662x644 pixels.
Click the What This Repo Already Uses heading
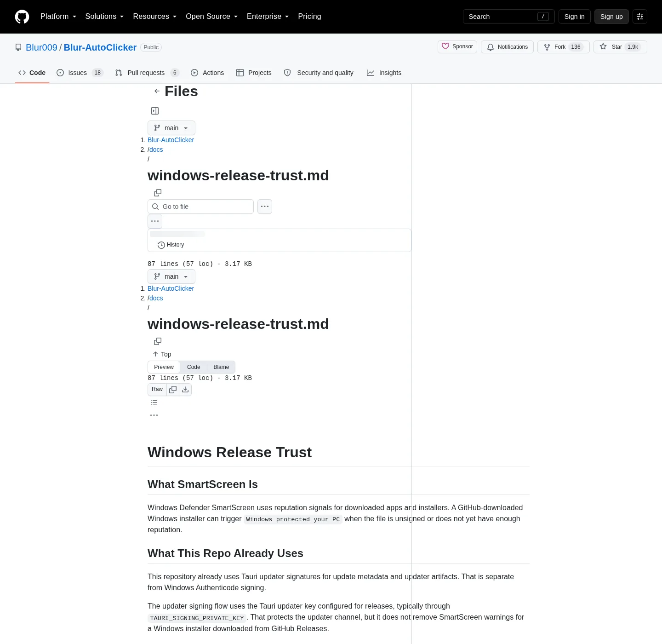coord(225,553)
